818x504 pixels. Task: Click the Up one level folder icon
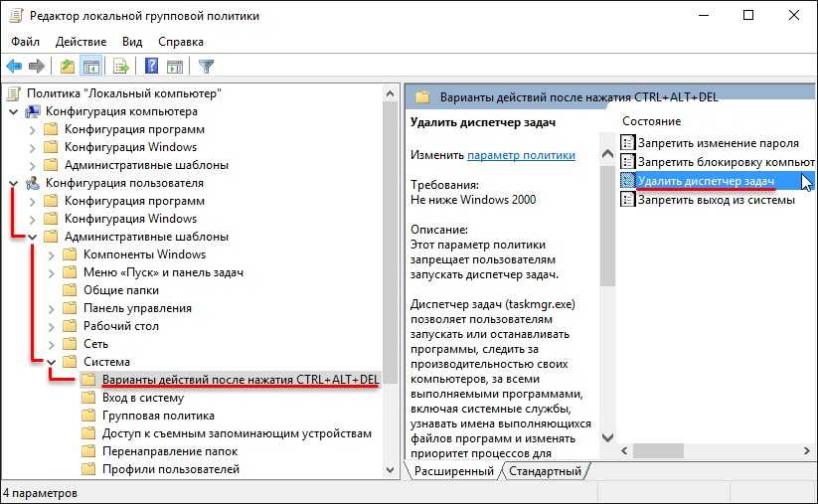[x=68, y=67]
